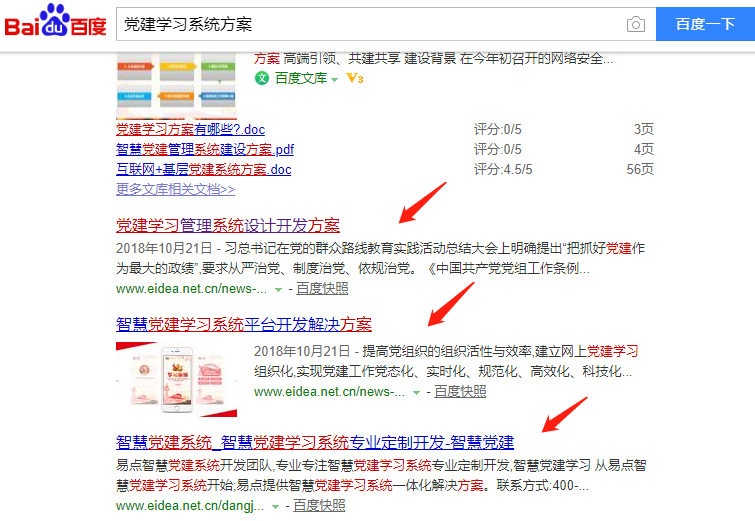Screen dimensions: 755x521
Task: Expand dropdown arrow after first eidea news URL
Action: pos(278,290)
